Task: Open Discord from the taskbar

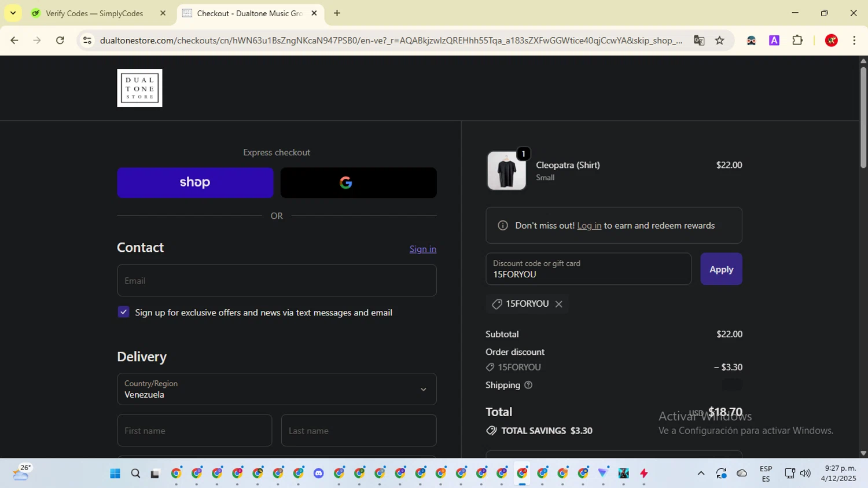Action: (318, 474)
